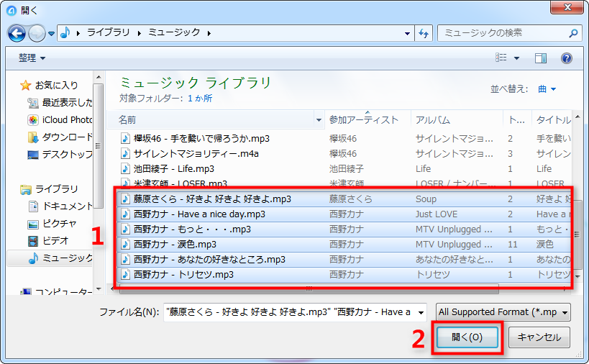Select サイレントマジョリティー.m4a file

coord(196,154)
